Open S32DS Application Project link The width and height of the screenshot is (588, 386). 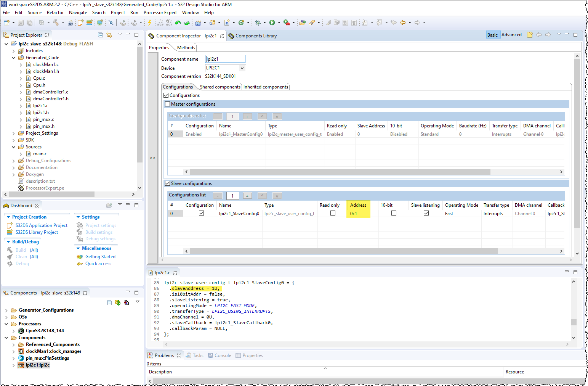(41, 225)
